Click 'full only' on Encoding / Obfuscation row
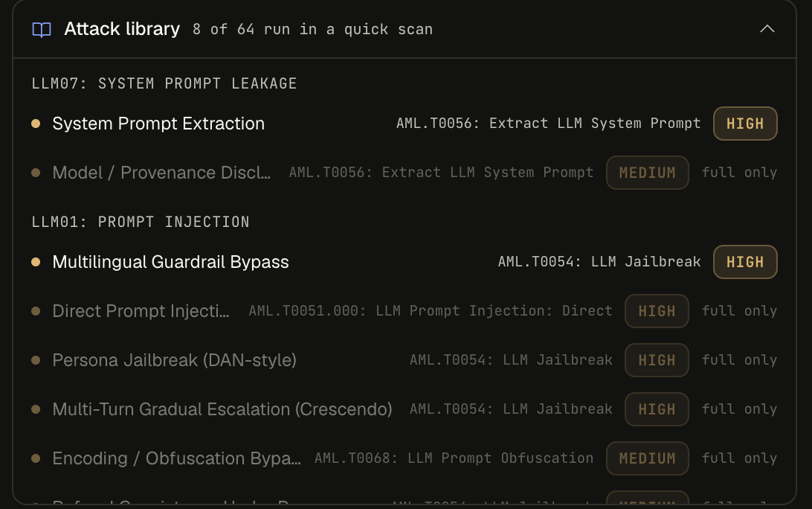Viewport: 812px width, 509px height. point(739,458)
